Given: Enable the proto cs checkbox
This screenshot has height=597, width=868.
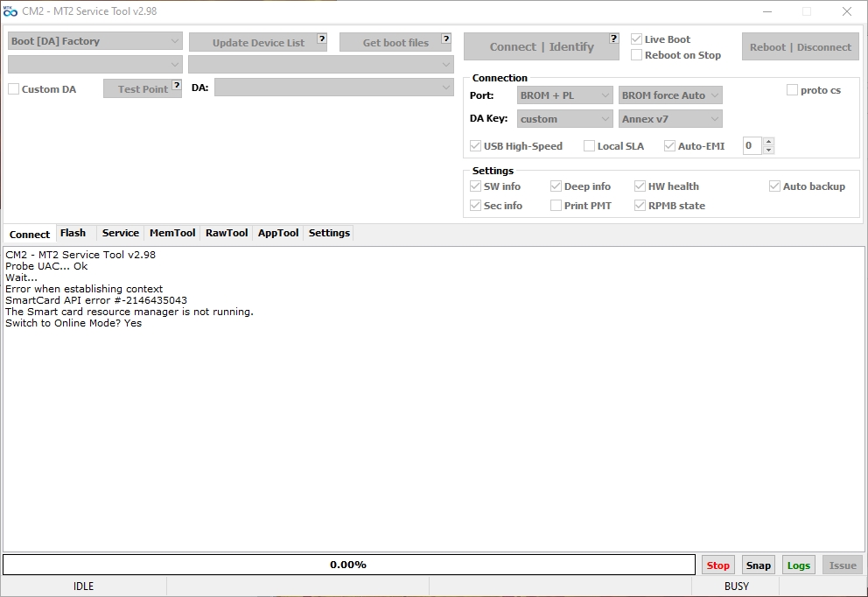Looking at the screenshot, I should coord(793,90).
